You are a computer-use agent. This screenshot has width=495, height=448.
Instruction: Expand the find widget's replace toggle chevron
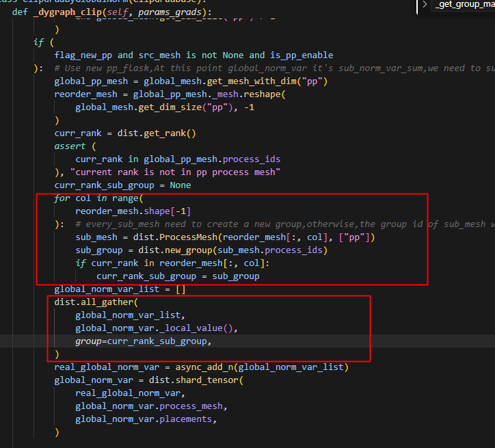click(425, 5)
